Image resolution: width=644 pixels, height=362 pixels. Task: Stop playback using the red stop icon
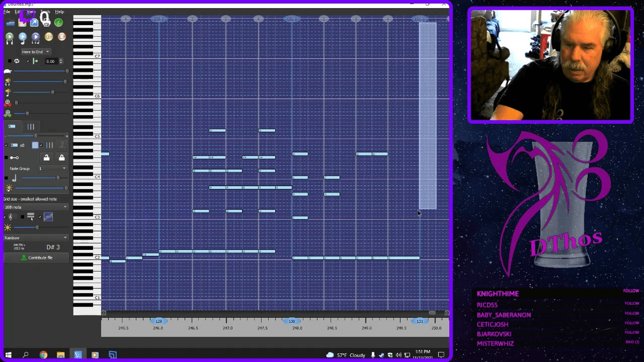(62, 37)
